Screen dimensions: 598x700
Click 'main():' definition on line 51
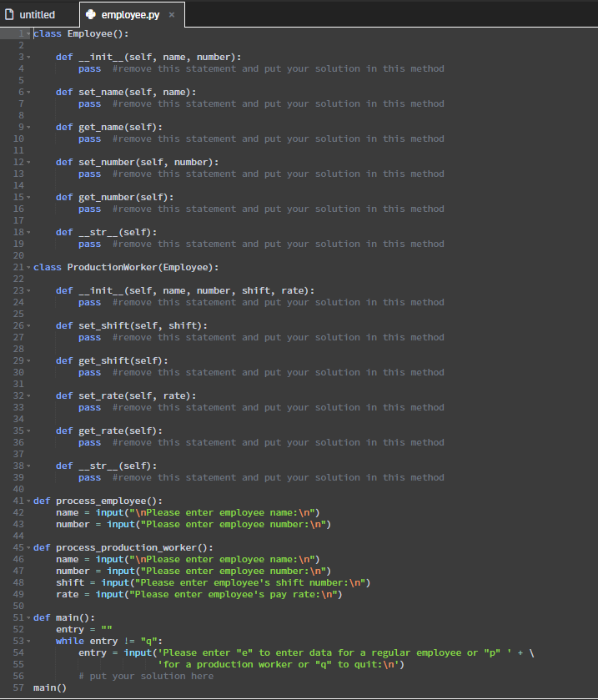75,618
